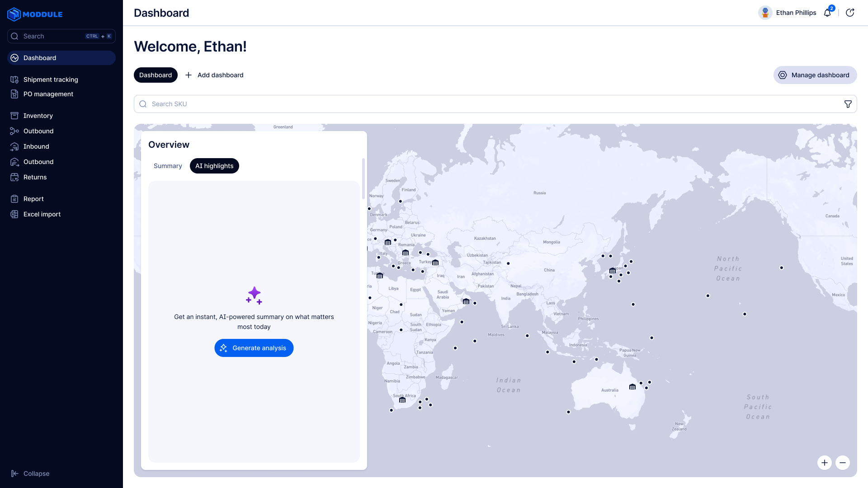Zoom out on the map
The image size is (868, 488).
(843, 463)
